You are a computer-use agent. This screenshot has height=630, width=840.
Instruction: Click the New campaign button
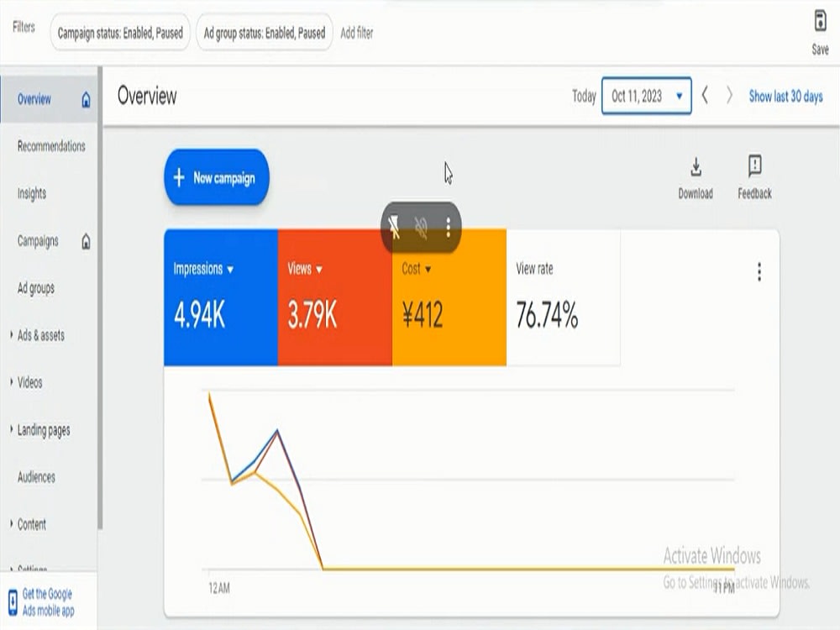tap(217, 177)
